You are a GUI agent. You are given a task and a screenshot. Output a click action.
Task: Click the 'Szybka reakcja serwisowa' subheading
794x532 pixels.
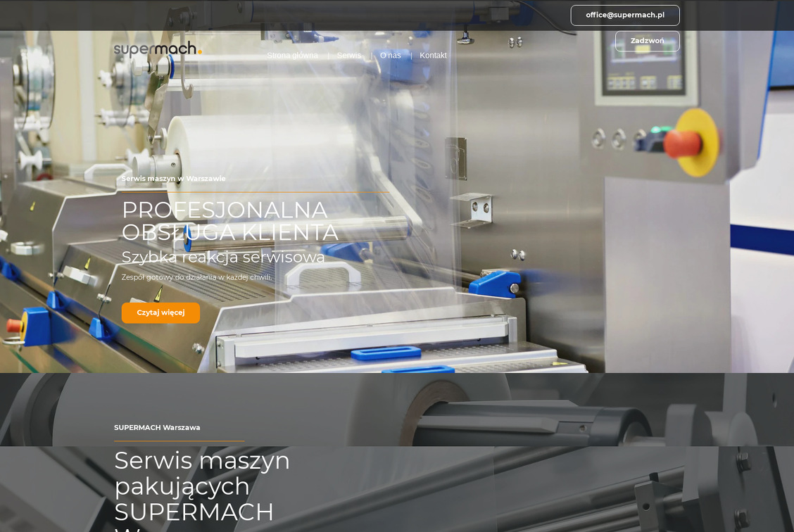[223, 258]
